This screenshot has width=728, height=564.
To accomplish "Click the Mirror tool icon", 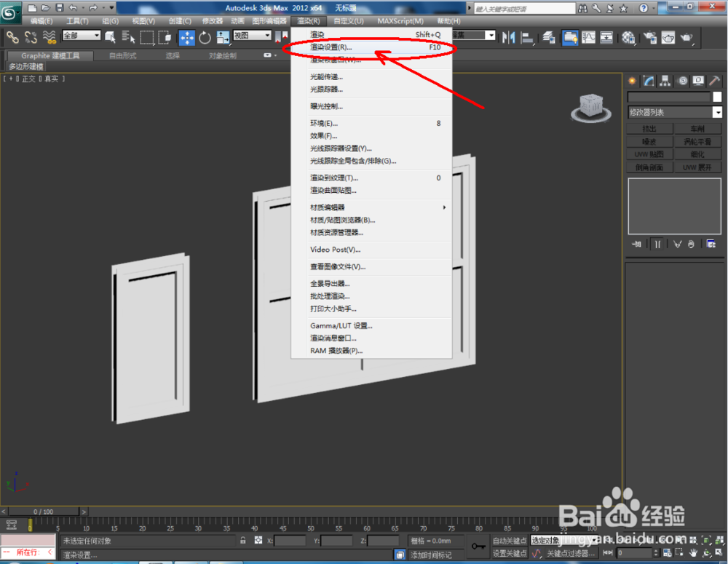I will pos(509,38).
